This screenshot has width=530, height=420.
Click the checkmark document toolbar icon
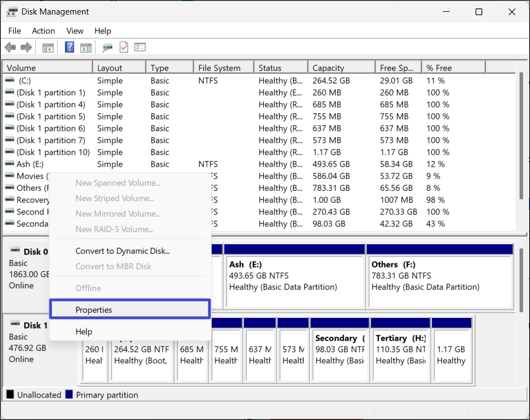coord(124,48)
